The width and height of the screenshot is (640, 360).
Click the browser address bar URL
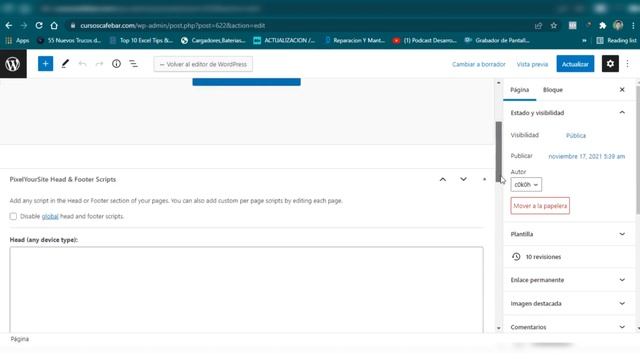coord(173,25)
